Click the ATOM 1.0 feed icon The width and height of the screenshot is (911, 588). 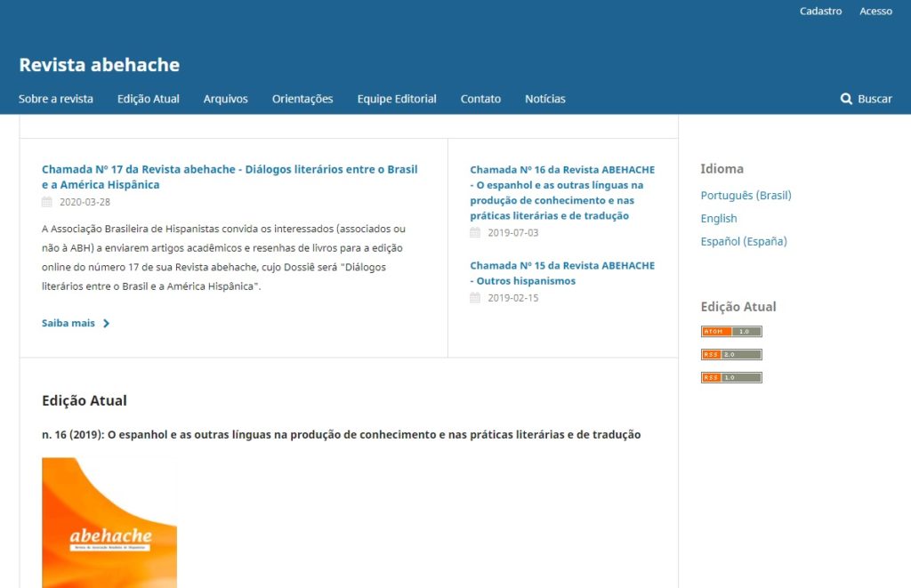point(731,331)
